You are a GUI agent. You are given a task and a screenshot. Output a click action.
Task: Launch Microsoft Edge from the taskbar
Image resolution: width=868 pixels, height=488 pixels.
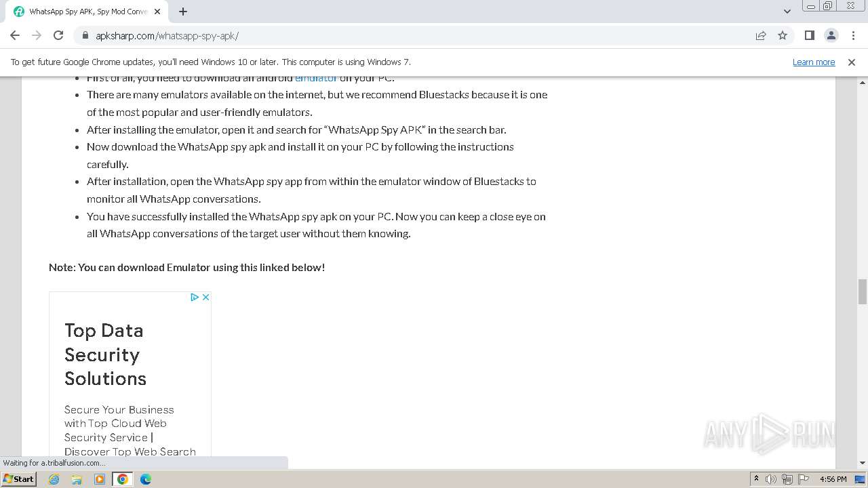click(x=146, y=479)
